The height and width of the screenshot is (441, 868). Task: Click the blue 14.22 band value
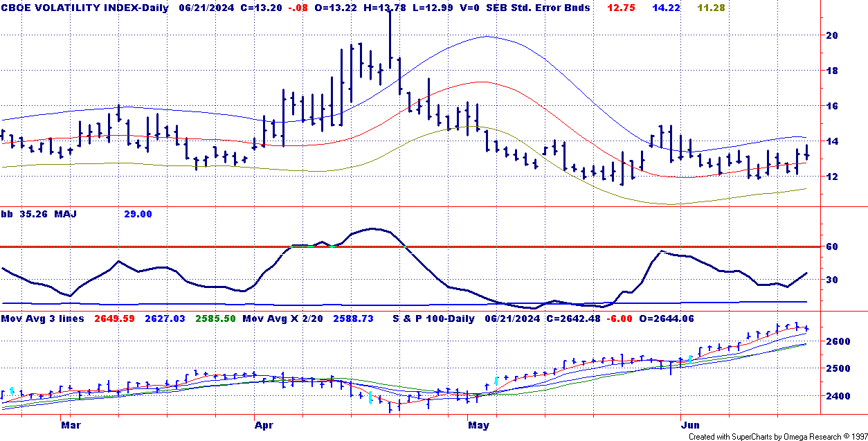(666, 8)
